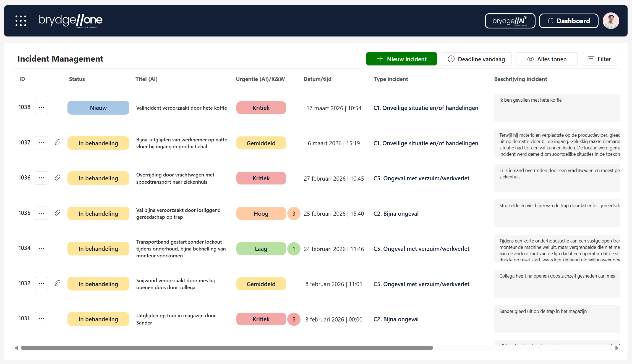
Task: Apply the Deadline vandaag filter
Action: (476, 59)
